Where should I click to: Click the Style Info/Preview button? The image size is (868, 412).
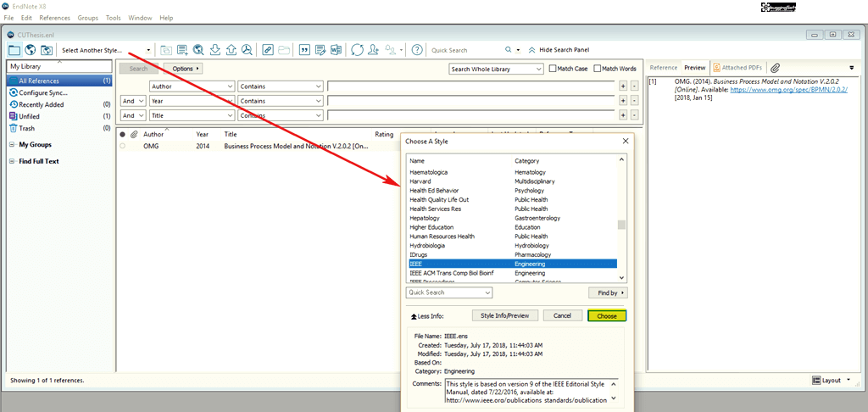505,315
